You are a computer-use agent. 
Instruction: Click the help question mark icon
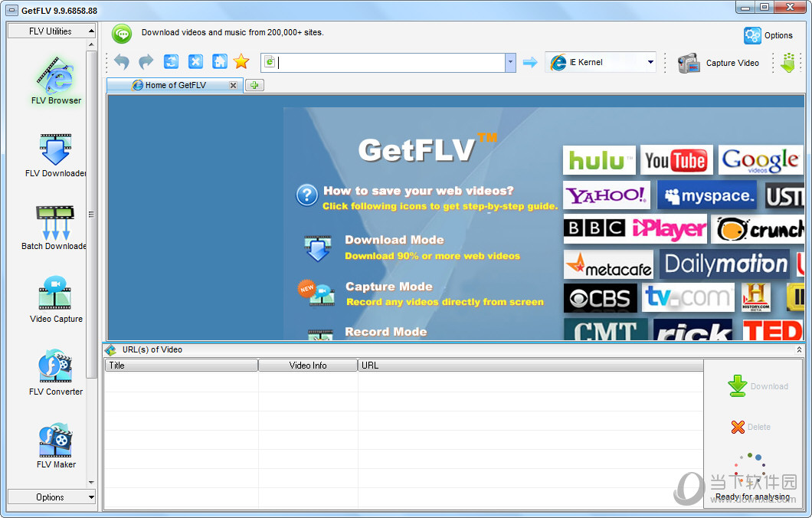point(307,195)
